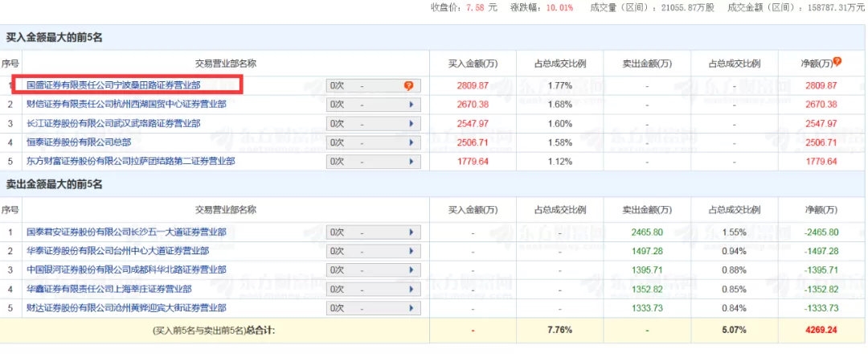The width and height of the screenshot is (868, 354).
Task: Expand 0次 dropdown arrow in 华泰证券 row
Action: (x=411, y=251)
